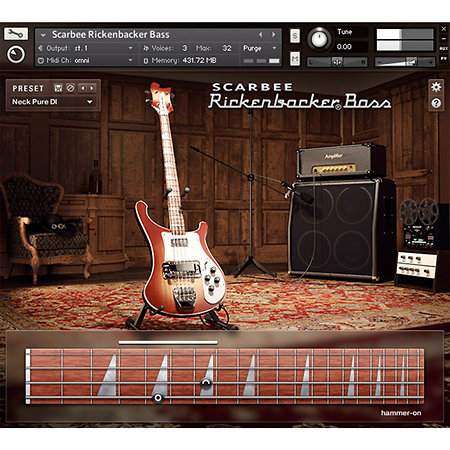Open the Neck Pure DI preset dropdown
Viewport: 450px width, 450px height.
[x=52, y=102]
